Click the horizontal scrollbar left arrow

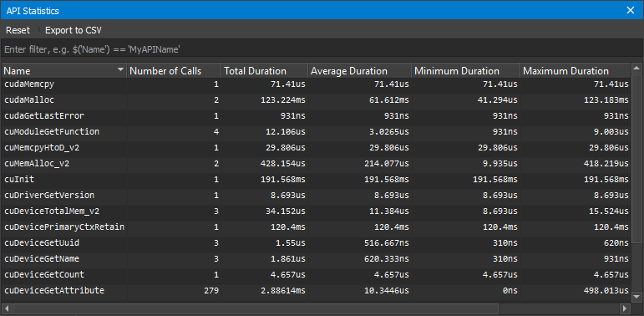pos(7,308)
